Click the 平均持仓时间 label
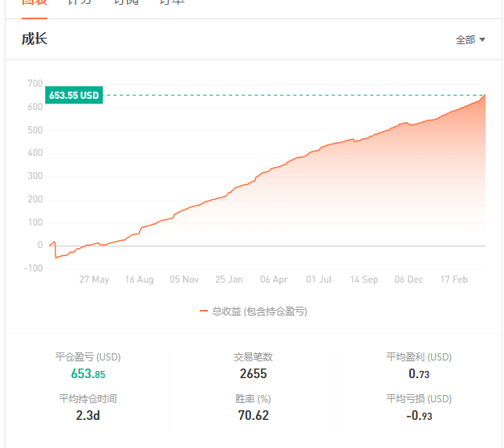Image resolution: width=504 pixels, height=448 pixels. (x=87, y=399)
